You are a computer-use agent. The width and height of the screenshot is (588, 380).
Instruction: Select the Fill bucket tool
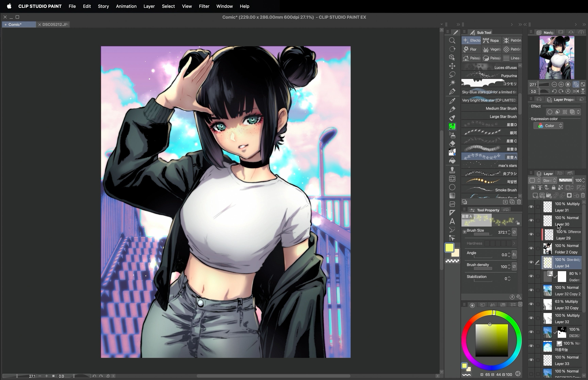[x=452, y=161]
